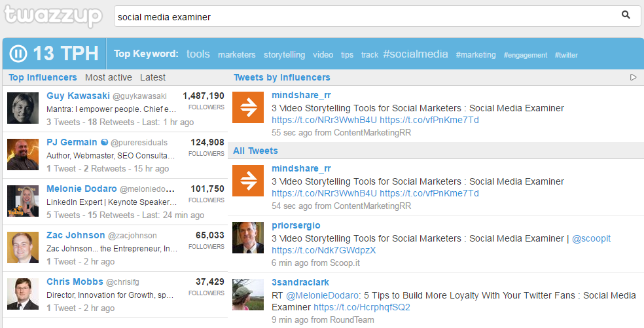Select the #twitter hashtag
The height and width of the screenshot is (328, 644).
coord(566,55)
